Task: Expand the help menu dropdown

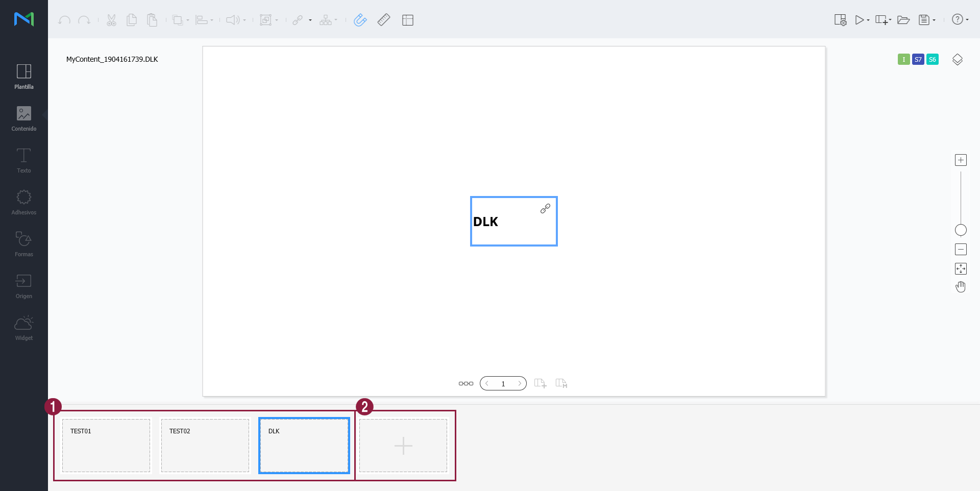Action: (x=967, y=20)
